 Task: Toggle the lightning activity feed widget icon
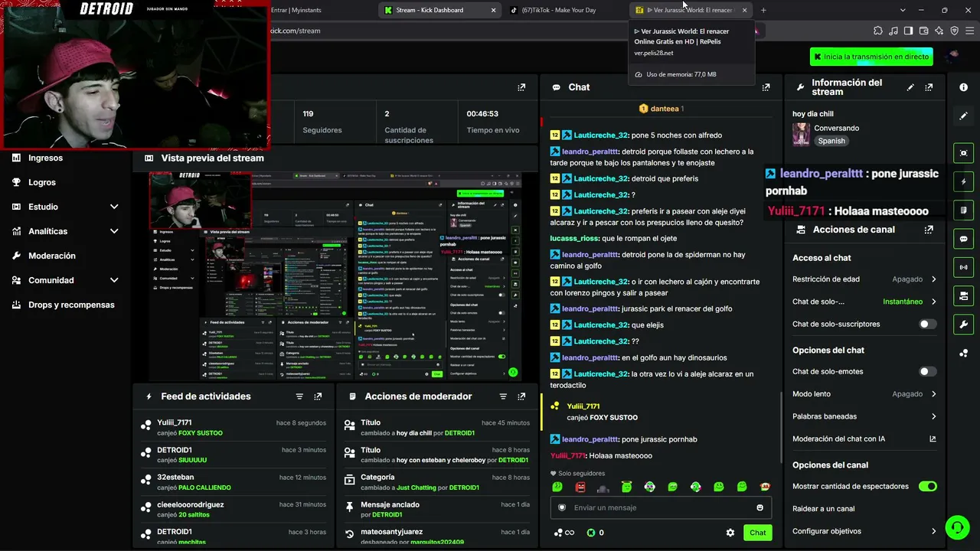[963, 182]
